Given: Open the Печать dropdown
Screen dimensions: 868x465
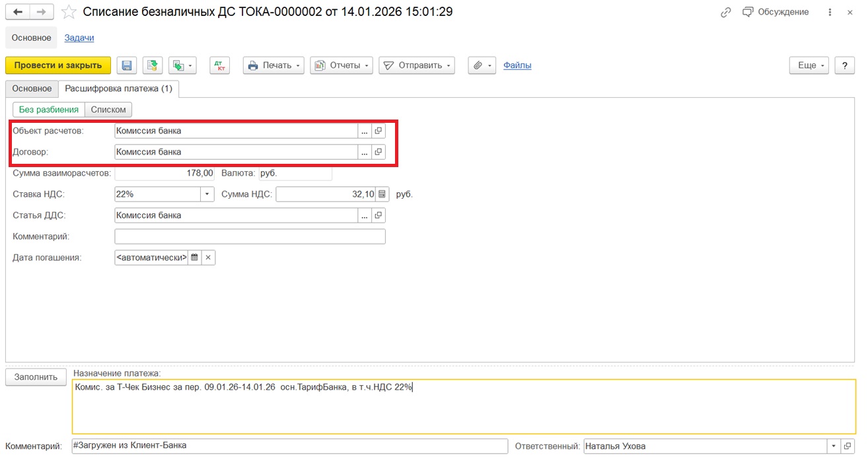Looking at the screenshot, I should pos(273,65).
